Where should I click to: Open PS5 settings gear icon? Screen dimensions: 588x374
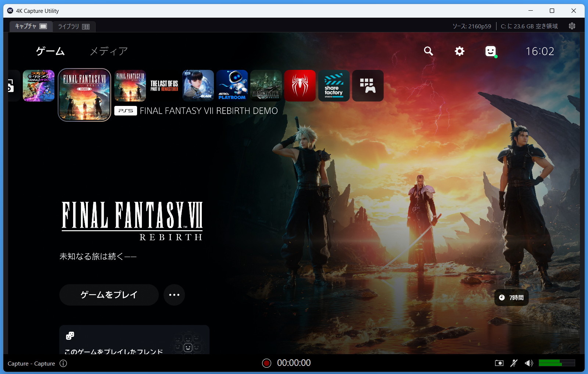point(459,51)
